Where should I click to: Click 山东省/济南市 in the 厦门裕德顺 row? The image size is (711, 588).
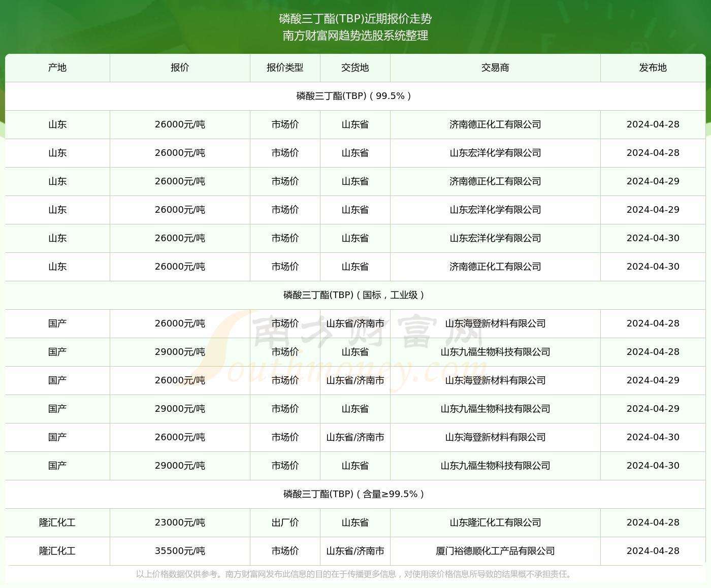click(x=355, y=551)
